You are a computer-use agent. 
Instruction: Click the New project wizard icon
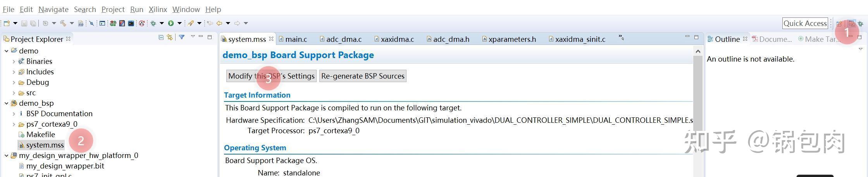(7, 23)
